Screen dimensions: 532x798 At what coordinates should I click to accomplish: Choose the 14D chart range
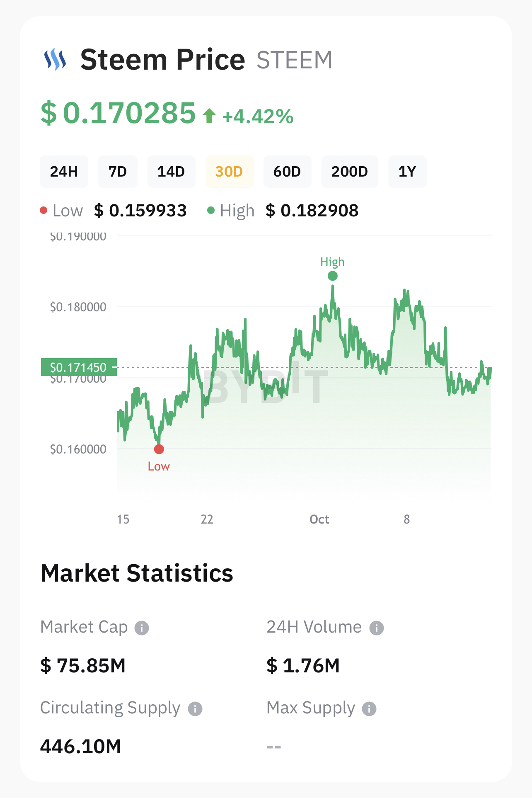pos(171,172)
